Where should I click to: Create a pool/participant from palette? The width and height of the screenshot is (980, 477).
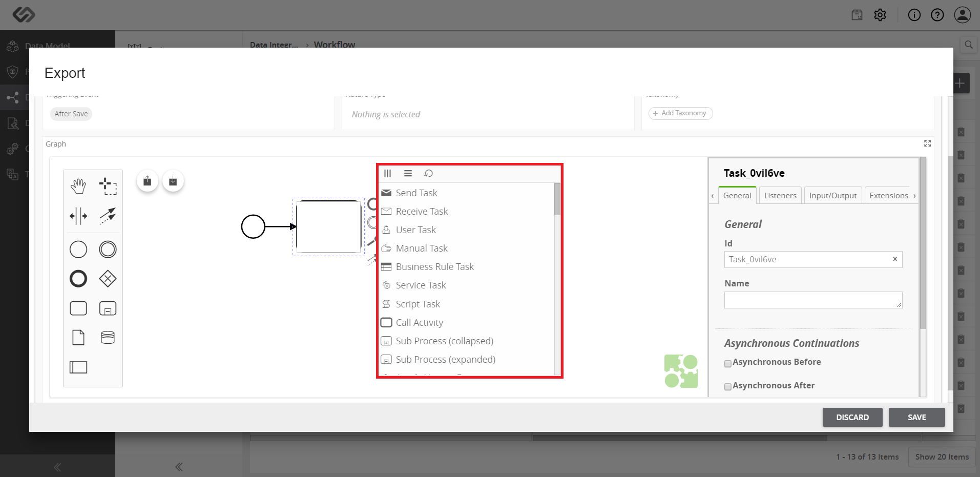(x=78, y=367)
